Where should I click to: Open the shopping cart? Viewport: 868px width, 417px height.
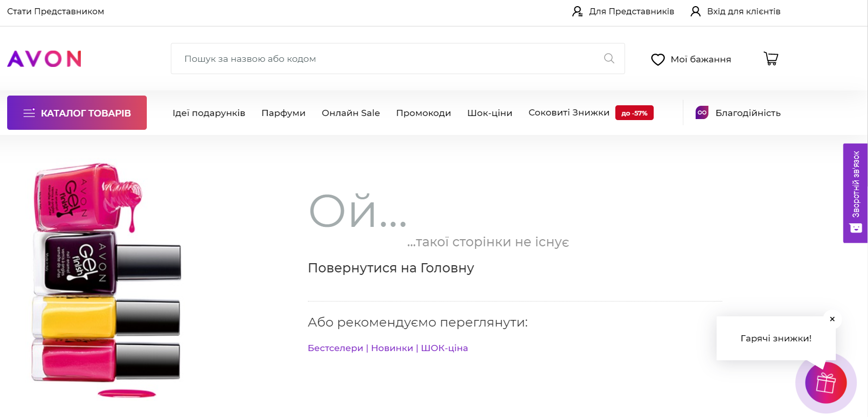771,59
